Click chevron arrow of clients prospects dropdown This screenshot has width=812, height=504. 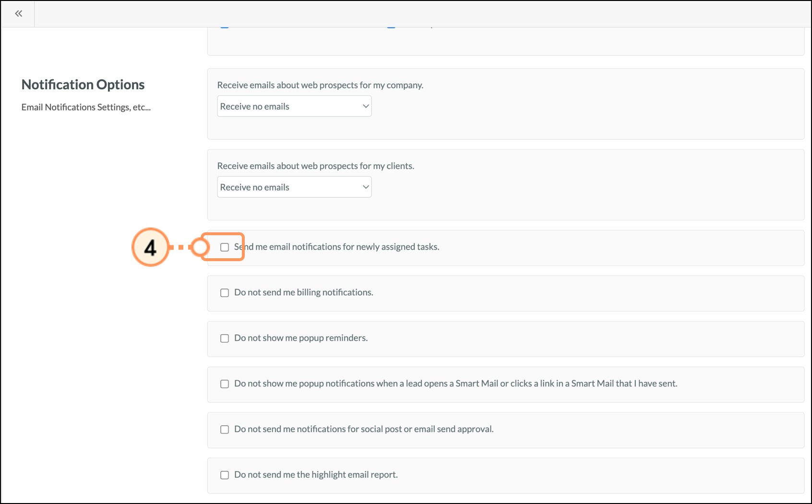coord(366,187)
